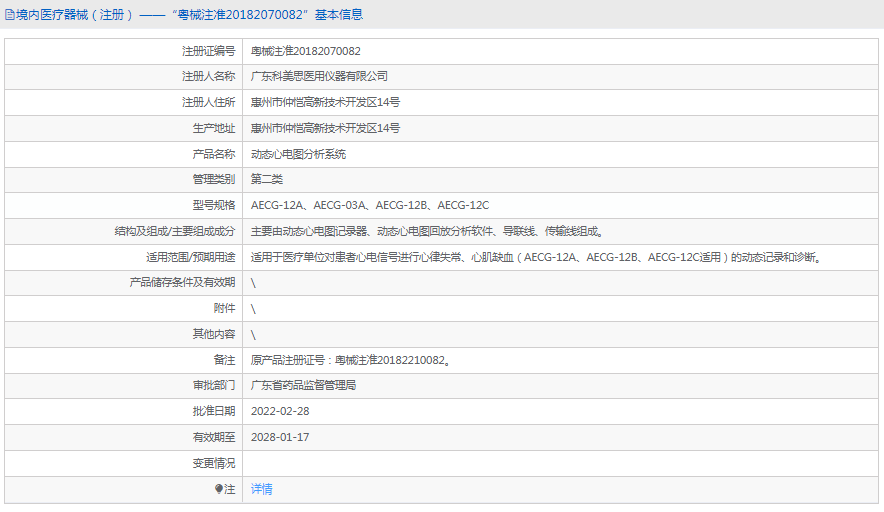
Task: Click the 生产地址 label
Action: (x=214, y=129)
